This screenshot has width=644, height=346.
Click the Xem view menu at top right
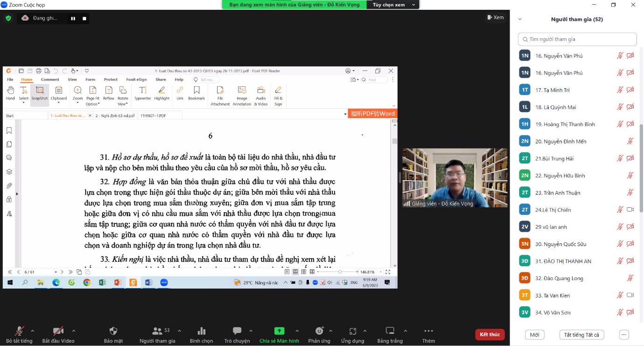[495, 17]
